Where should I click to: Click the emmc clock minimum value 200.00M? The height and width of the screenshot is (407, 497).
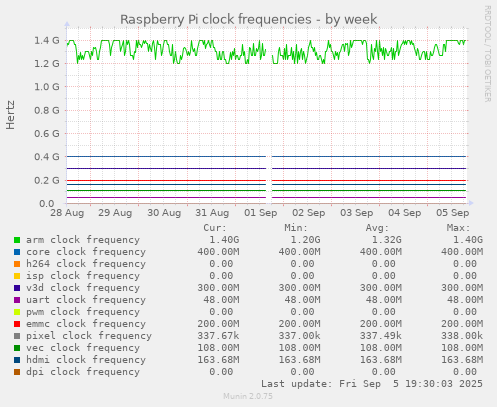[x=299, y=324]
